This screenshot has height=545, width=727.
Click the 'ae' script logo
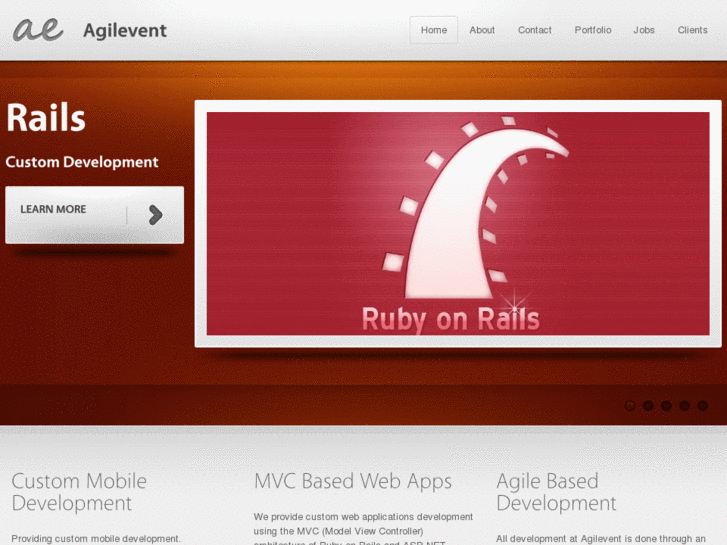tap(38, 30)
